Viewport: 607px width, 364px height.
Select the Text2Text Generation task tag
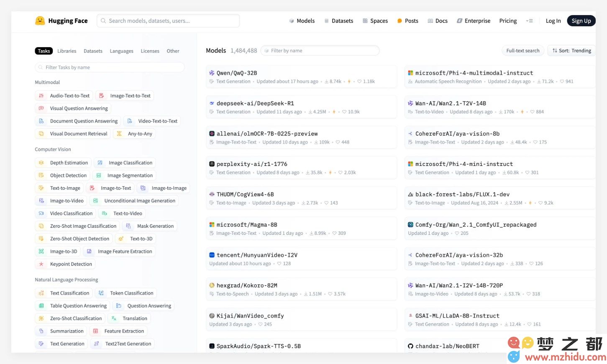click(122, 344)
